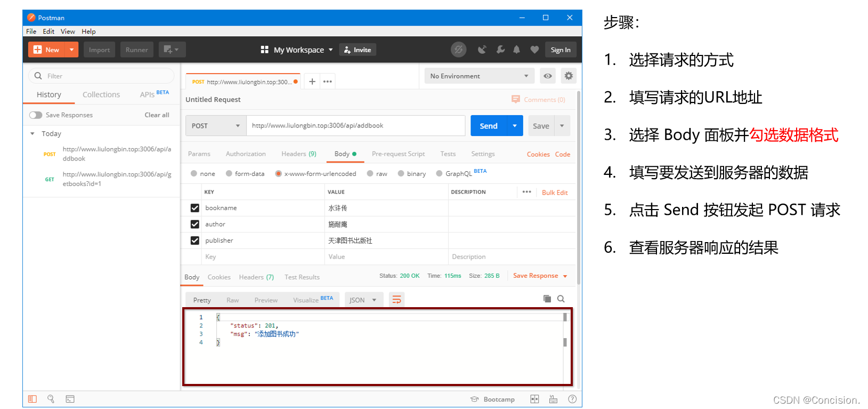
Task: Click the comments speech bubble icon
Action: pyautogui.click(x=515, y=99)
